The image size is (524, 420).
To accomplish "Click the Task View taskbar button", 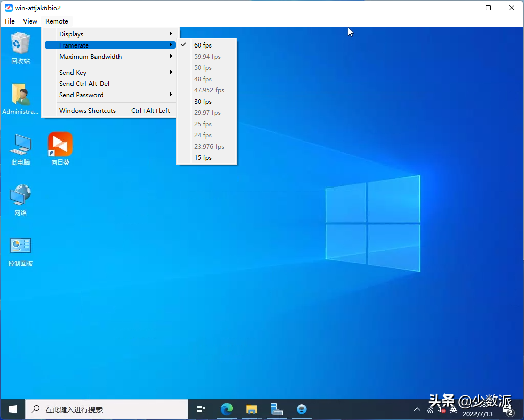I will coord(201,409).
